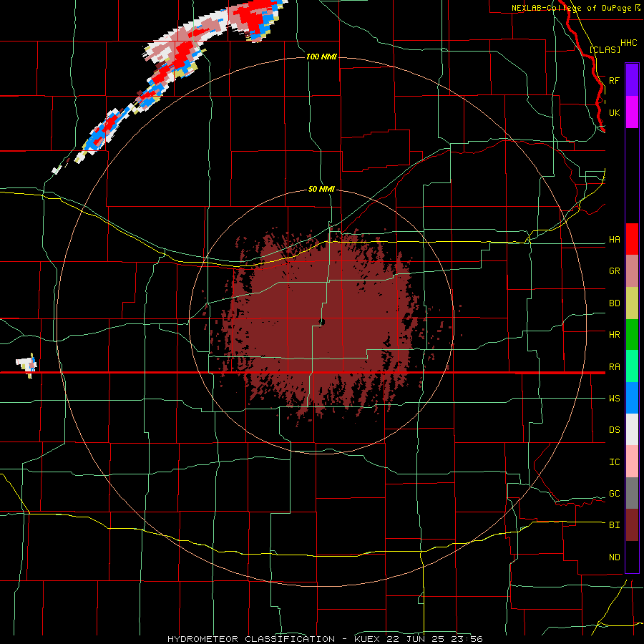The width and height of the screenshot is (644, 644).
Task: Click the HHC product label
Action: (629, 43)
